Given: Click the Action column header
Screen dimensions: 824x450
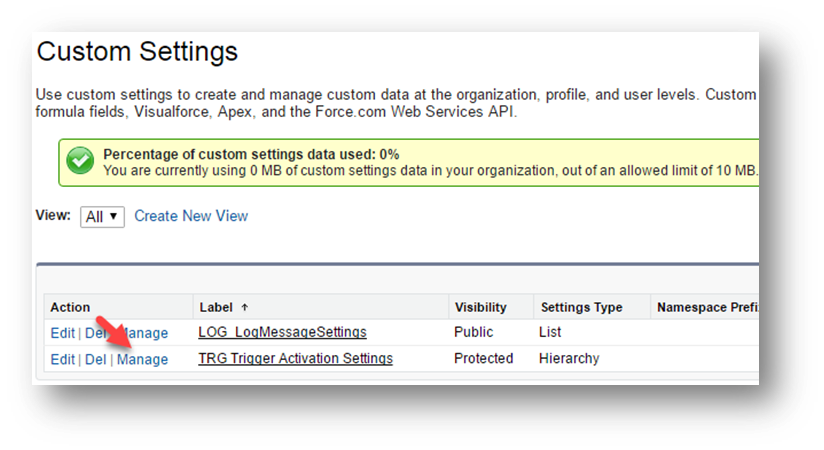Looking at the screenshot, I should pyautogui.click(x=70, y=307).
